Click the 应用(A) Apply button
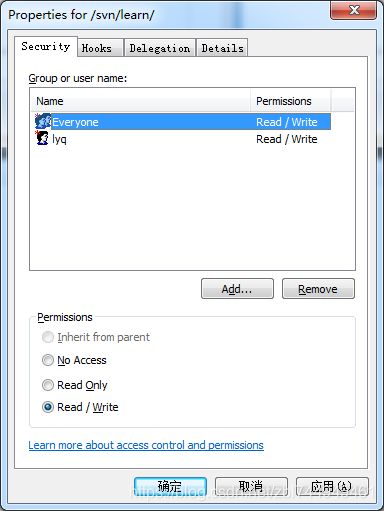 pos(332,487)
